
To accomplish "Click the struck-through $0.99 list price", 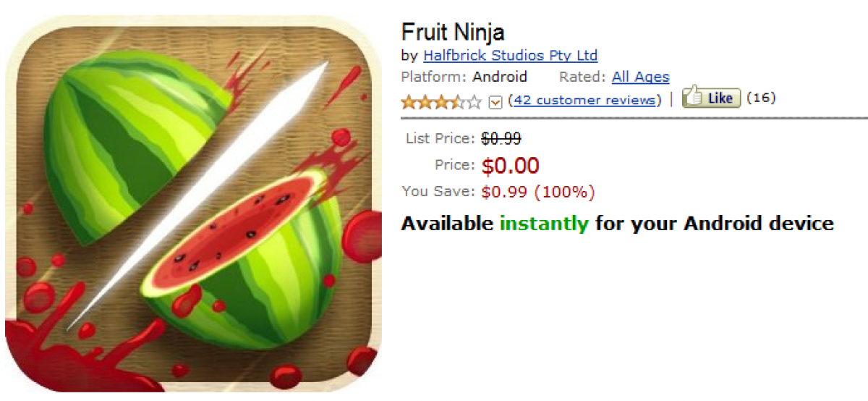I will pyautogui.click(x=501, y=138).
